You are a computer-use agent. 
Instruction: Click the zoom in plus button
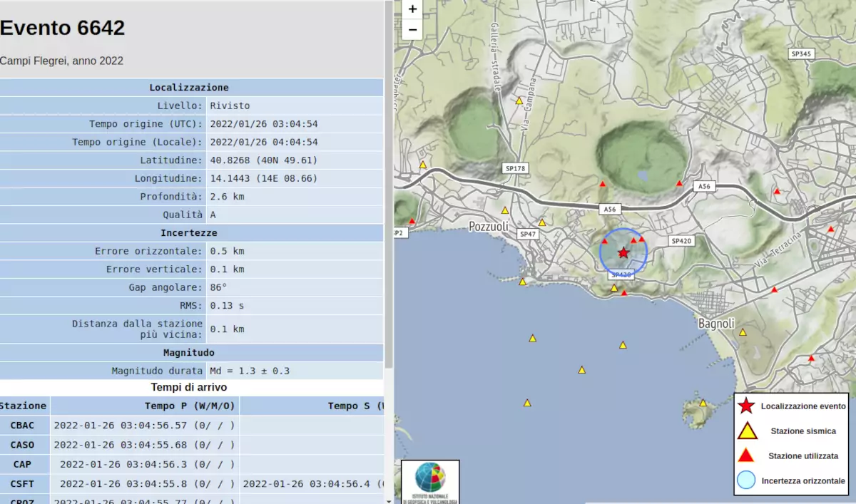pos(412,9)
